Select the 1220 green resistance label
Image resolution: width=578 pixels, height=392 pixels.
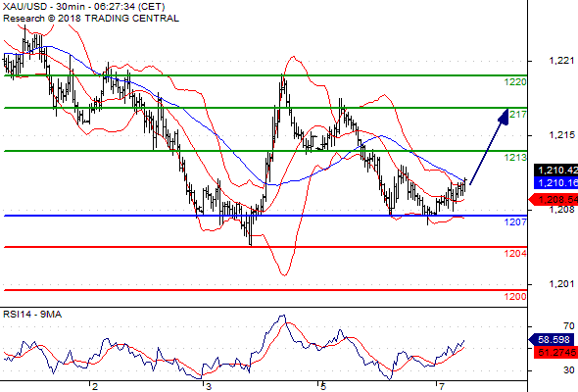click(x=515, y=82)
